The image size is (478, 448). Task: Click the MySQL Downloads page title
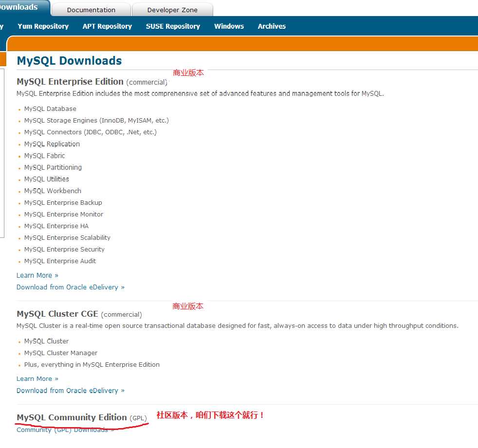[69, 61]
